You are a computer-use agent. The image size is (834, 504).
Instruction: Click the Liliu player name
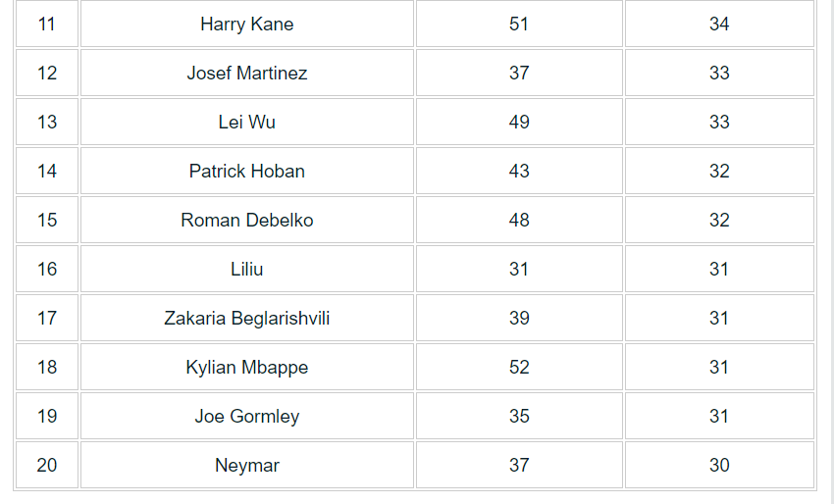(x=247, y=269)
